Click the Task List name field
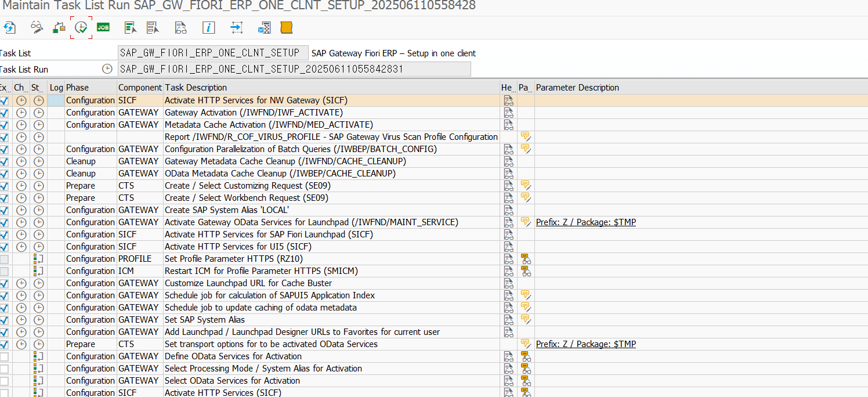Screen dimensions: 868x397 click(x=213, y=53)
